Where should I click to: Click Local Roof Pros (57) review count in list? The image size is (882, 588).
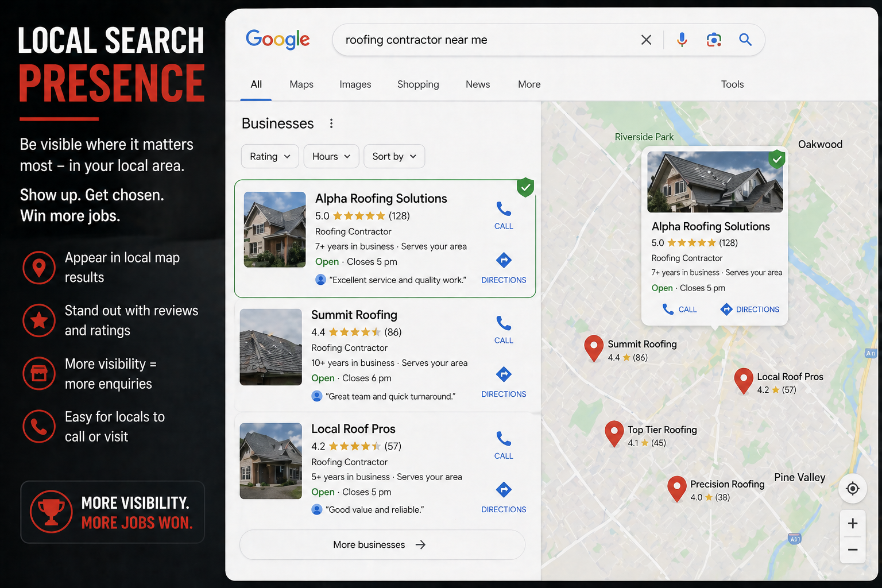tap(393, 446)
